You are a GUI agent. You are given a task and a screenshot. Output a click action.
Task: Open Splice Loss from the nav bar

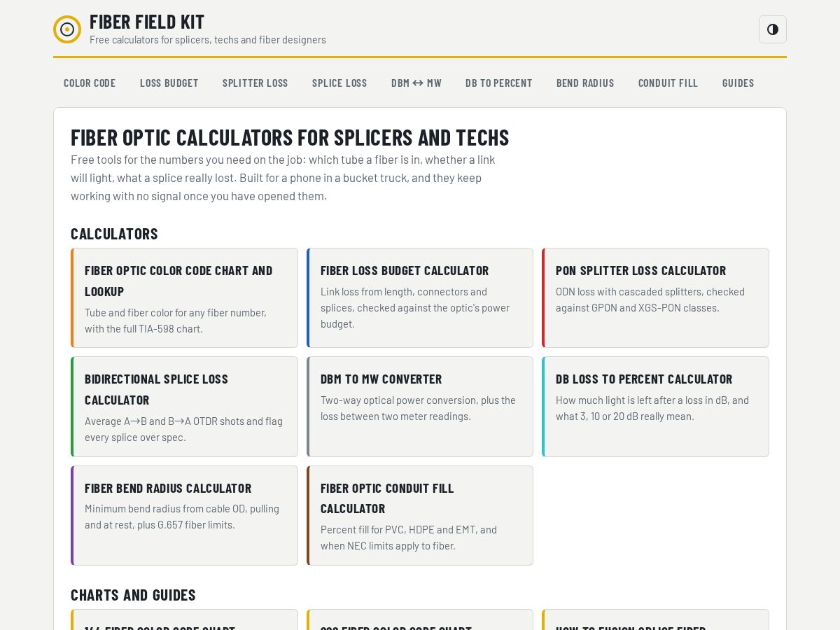coord(339,83)
